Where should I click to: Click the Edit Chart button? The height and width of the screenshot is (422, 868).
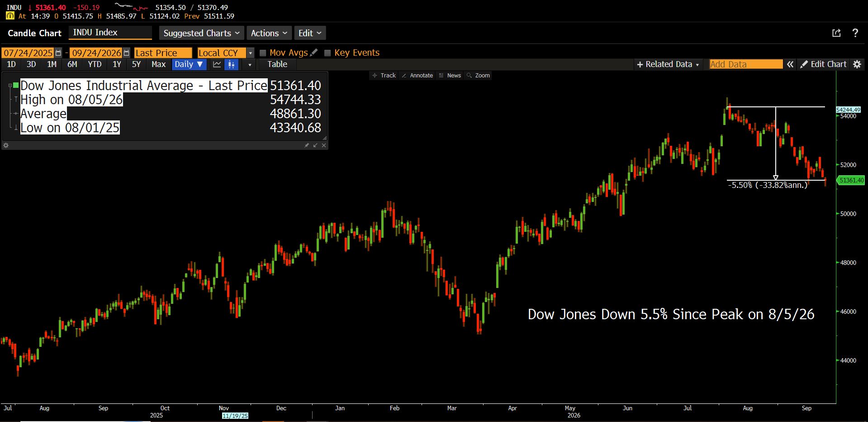click(823, 64)
